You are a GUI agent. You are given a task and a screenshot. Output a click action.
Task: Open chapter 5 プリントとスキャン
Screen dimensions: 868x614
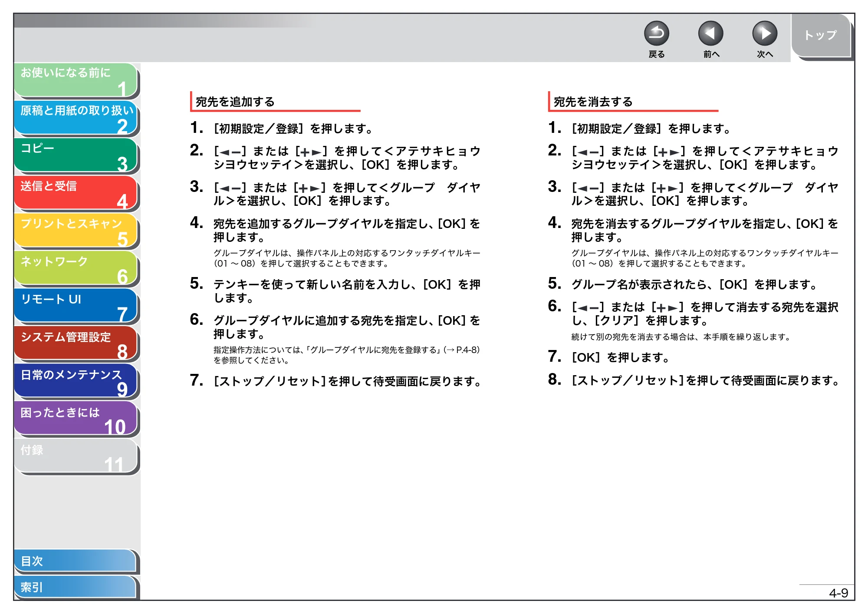point(76,231)
